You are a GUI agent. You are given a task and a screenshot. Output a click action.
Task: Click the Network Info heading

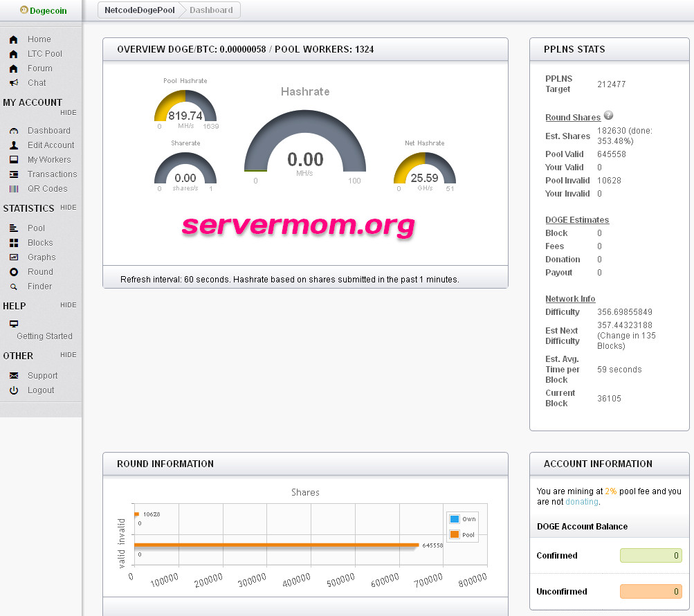click(x=570, y=299)
